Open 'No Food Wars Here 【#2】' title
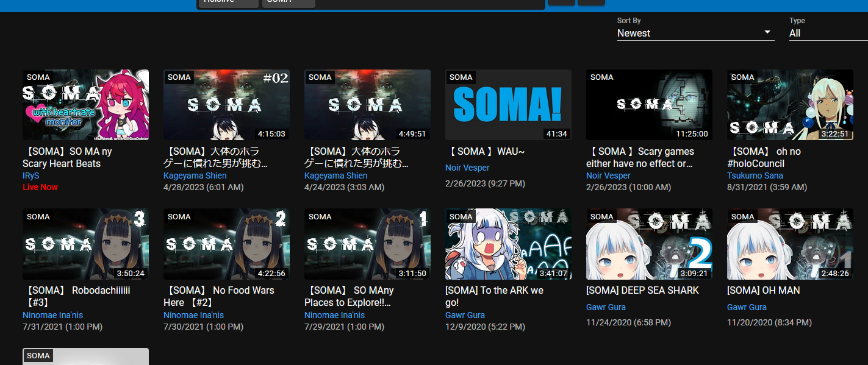This screenshot has width=868, height=365. 219,296
